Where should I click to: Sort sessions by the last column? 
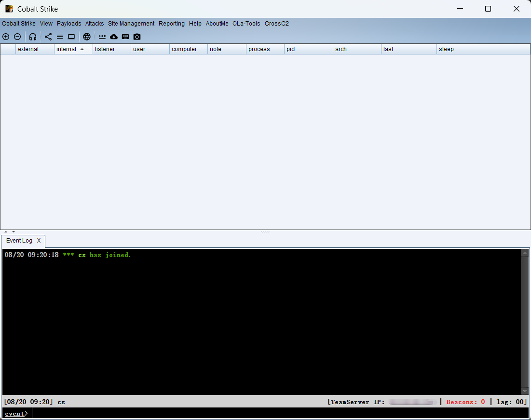(409, 49)
